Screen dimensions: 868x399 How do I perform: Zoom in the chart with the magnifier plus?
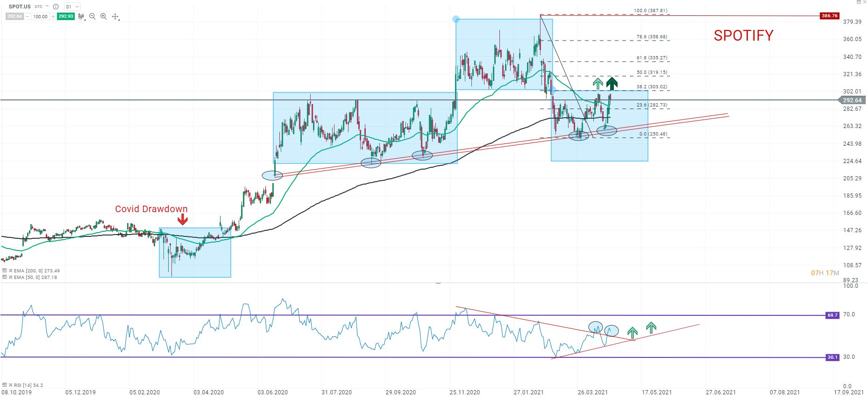click(103, 16)
